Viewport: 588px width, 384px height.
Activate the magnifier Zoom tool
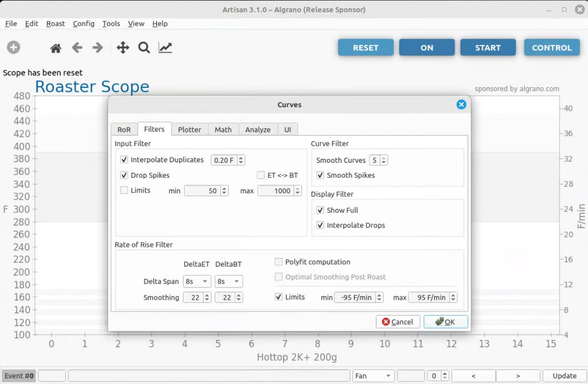pyautogui.click(x=144, y=48)
